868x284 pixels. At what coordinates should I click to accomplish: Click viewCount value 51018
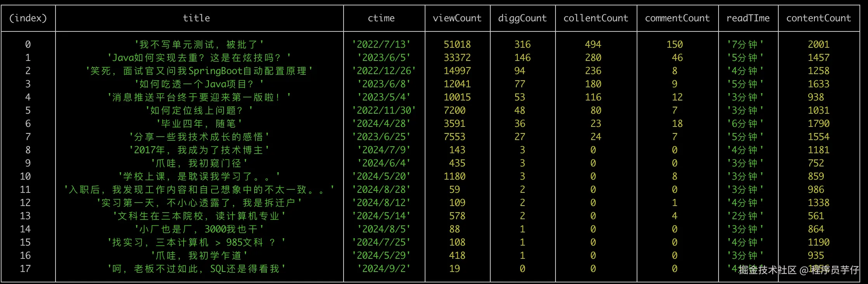(457, 45)
